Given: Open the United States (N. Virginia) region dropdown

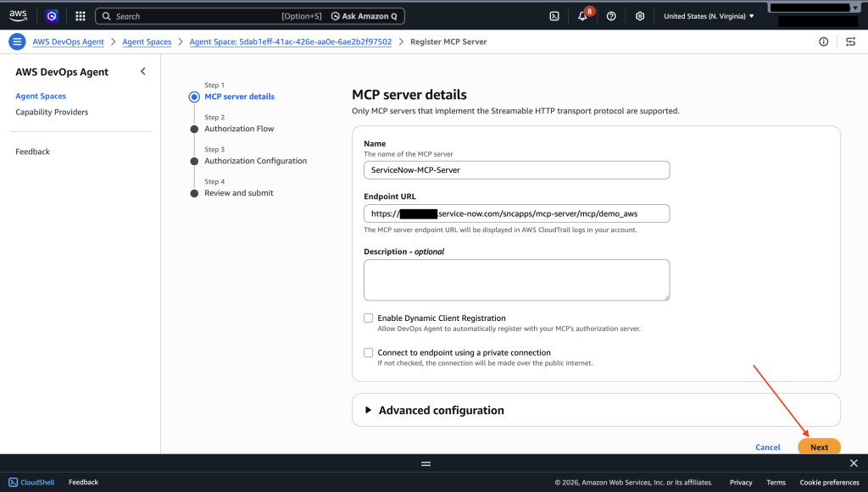Looking at the screenshot, I should click(x=709, y=16).
